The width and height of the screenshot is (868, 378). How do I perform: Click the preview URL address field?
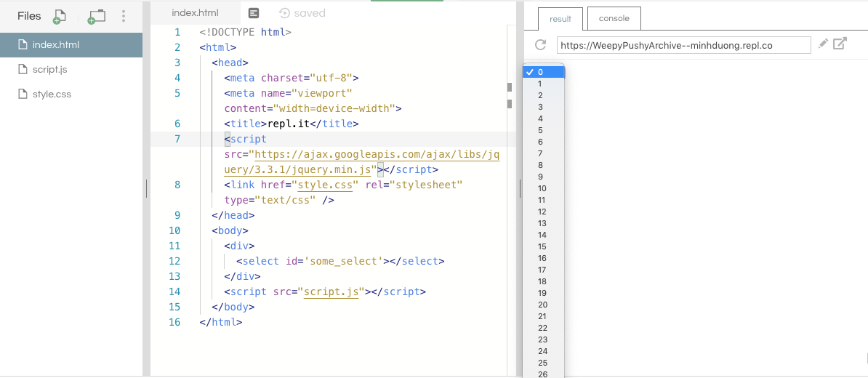(x=683, y=45)
